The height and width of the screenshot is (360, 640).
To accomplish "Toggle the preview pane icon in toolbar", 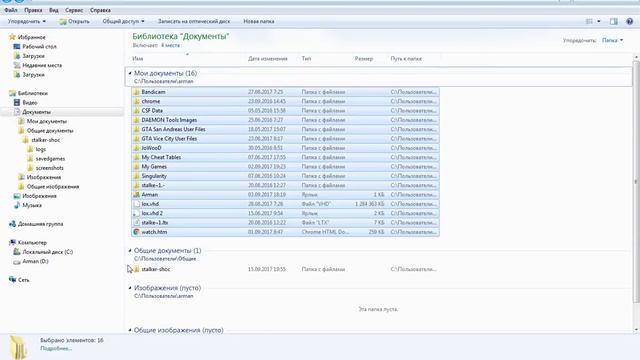I will point(613,21).
